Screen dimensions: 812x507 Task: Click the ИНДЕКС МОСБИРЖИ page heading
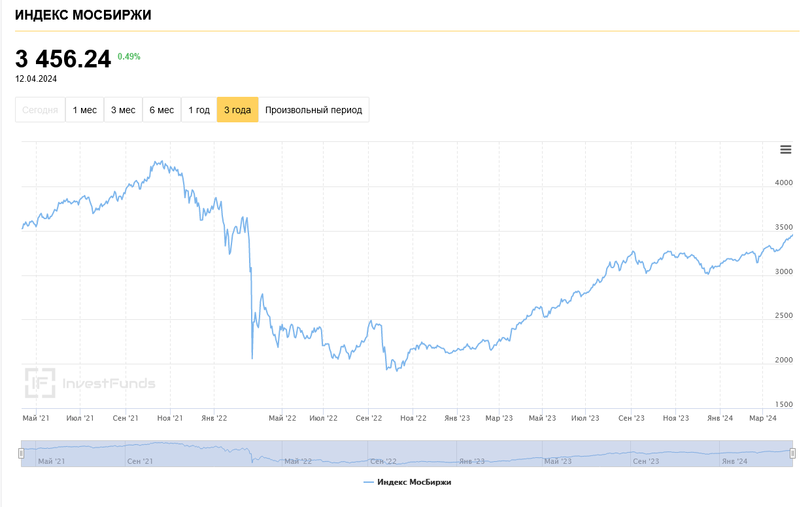(83, 15)
